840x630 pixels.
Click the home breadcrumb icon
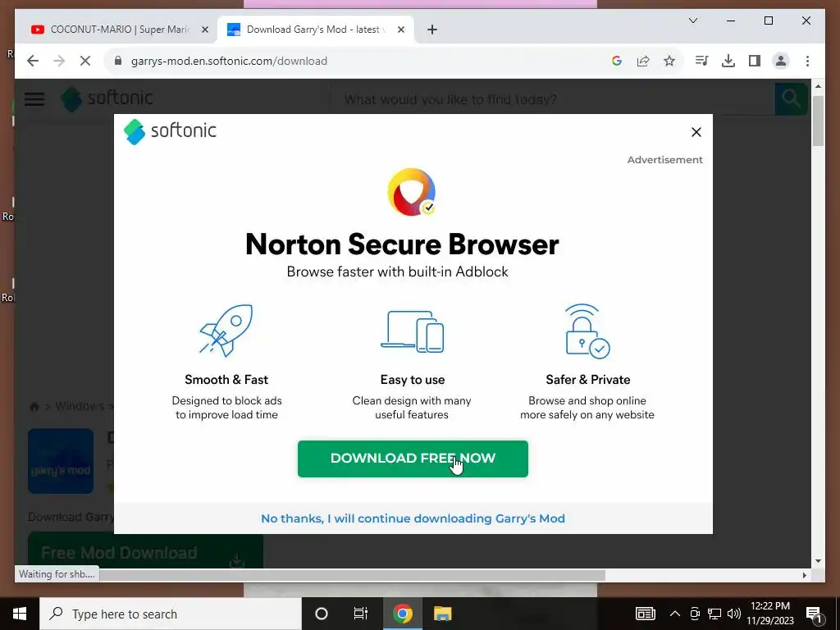tap(34, 407)
